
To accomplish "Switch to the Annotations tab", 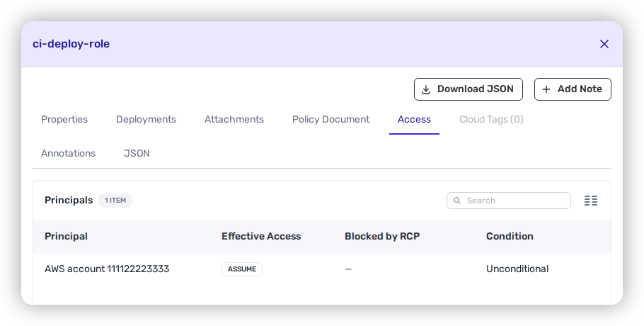I will pos(68,153).
